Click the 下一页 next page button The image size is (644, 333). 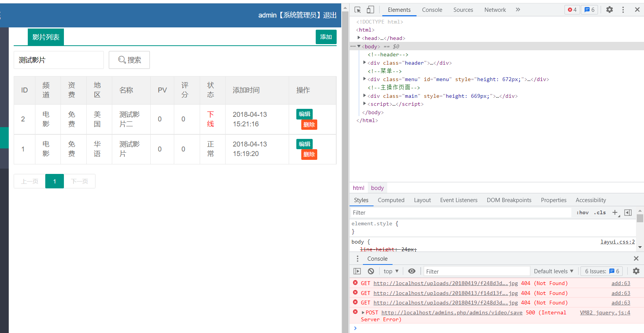(x=80, y=181)
